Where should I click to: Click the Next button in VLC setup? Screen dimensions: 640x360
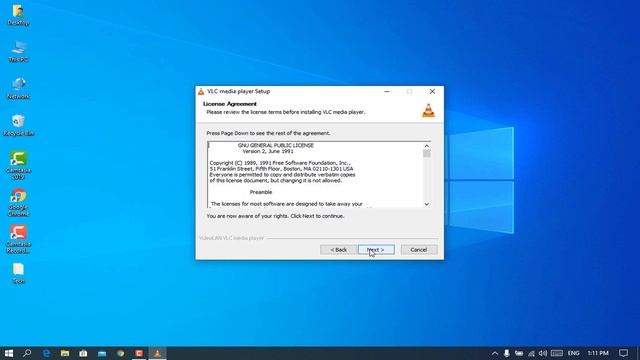click(x=376, y=249)
